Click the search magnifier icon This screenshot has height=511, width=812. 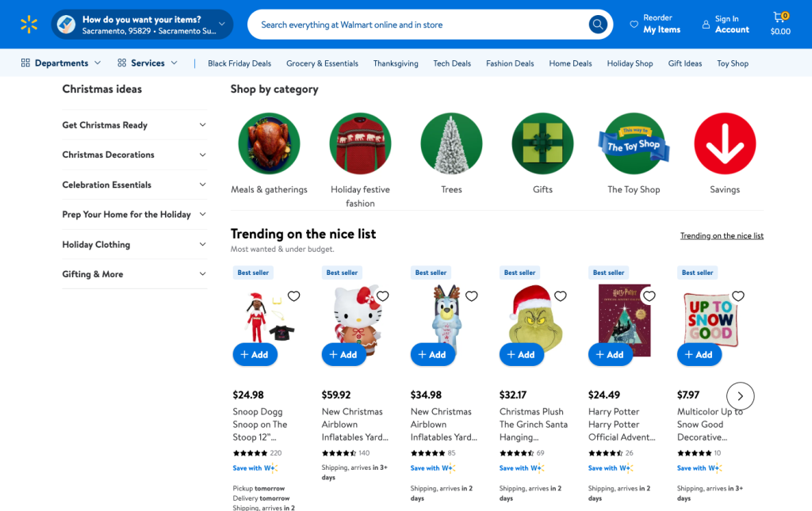[x=598, y=25]
